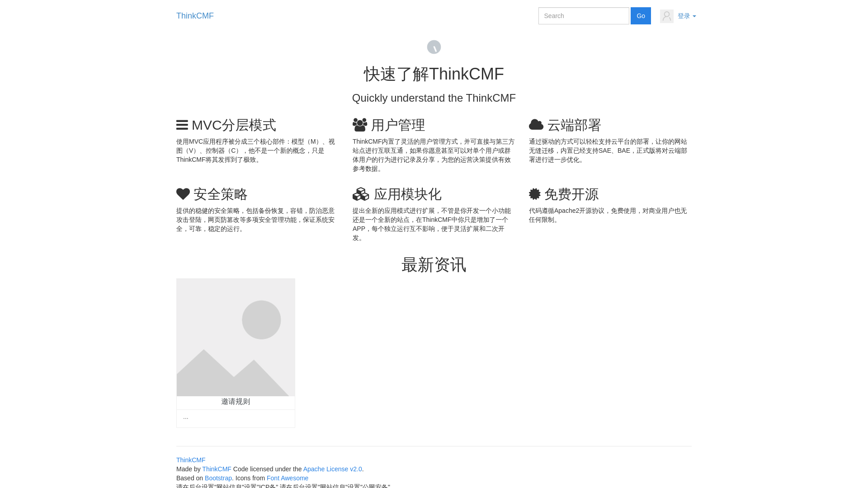Click the 应用模块化 heading text

point(408,194)
